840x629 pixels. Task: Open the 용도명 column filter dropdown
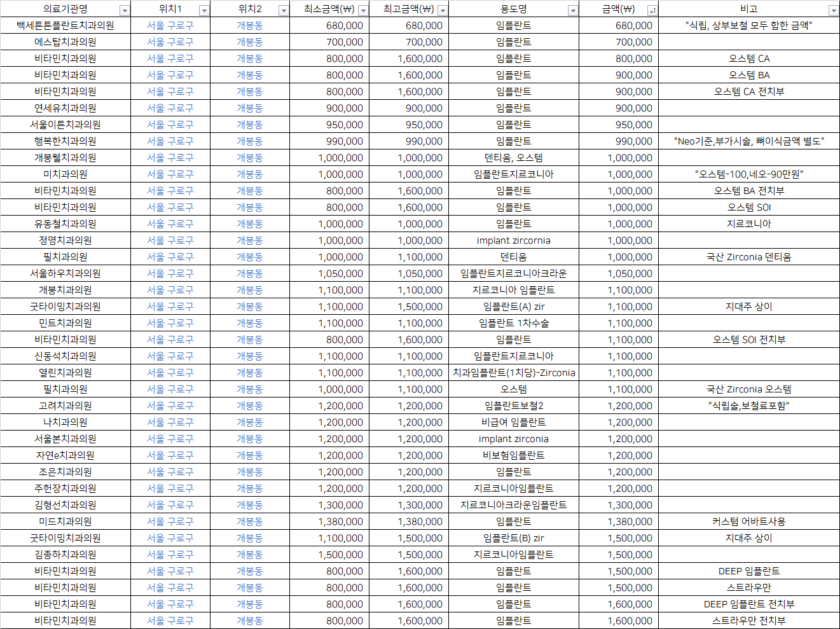coord(573,10)
